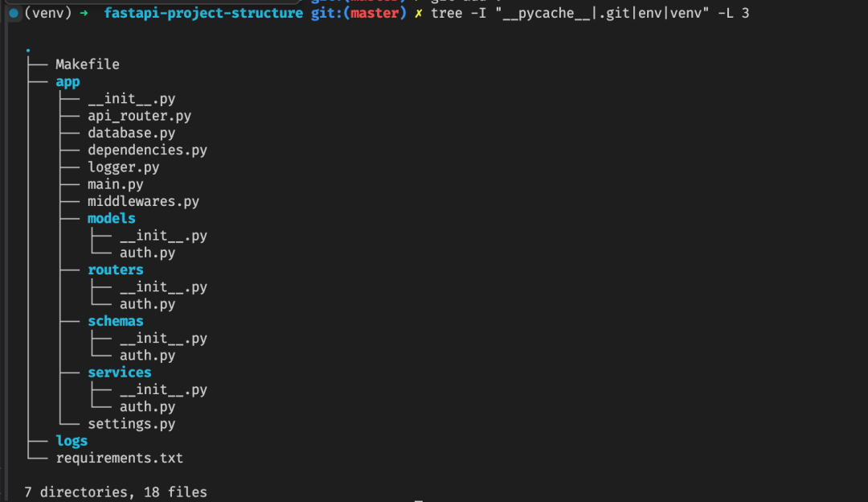The image size is (868, 502).
Task: Select the app directory in tree output
Action: (68, 81)
